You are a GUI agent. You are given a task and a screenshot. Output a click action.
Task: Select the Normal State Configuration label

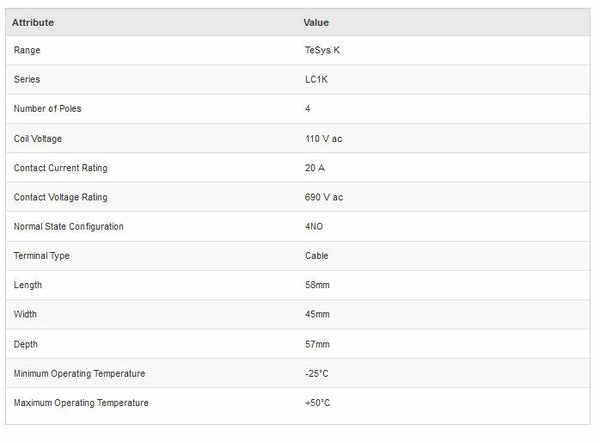coord(69,226)
